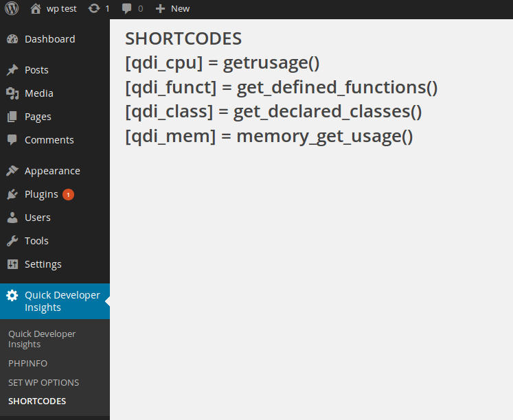Select the SHORTCODES submenu item
The width and height of the screenshot is (513, 420).
(37, 401)
